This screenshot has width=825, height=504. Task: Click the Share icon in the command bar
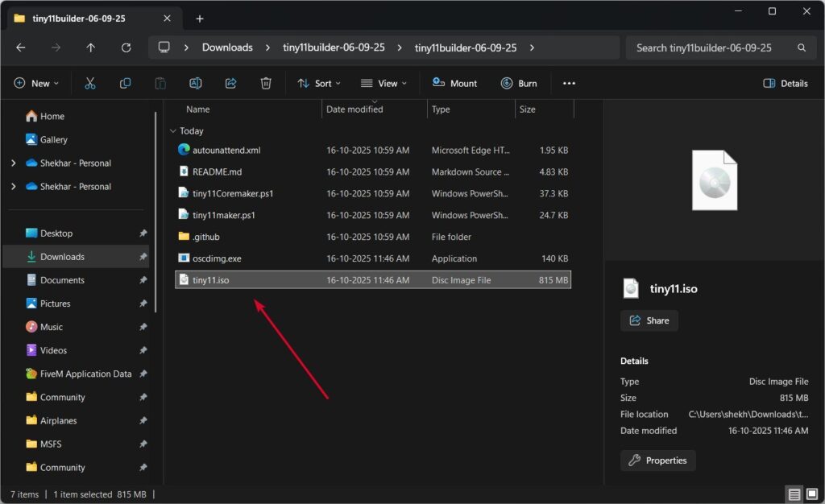231,83
